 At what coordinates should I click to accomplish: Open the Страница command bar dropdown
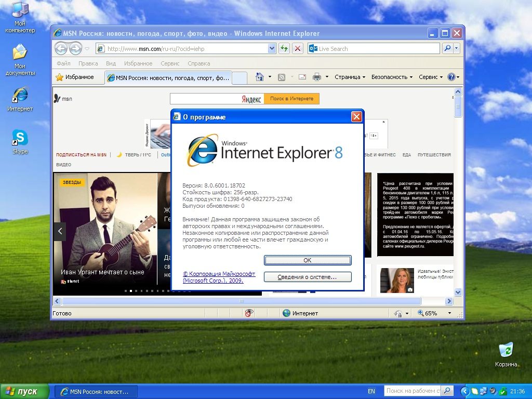point(350,77)
